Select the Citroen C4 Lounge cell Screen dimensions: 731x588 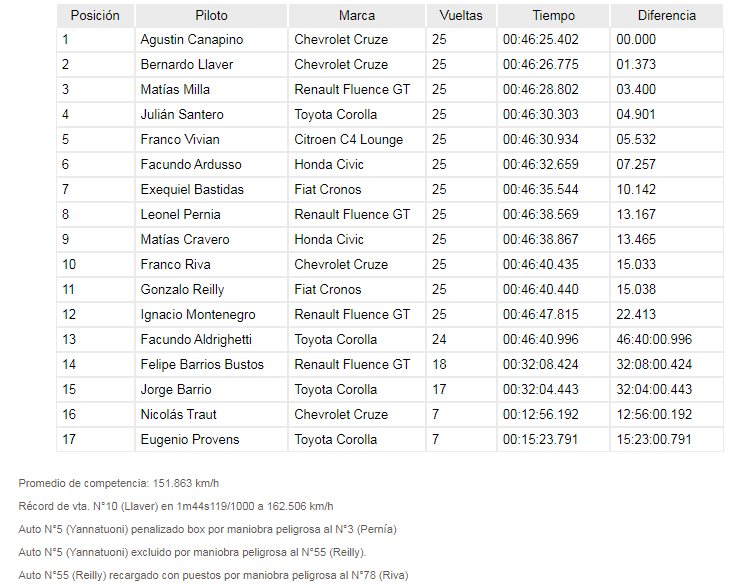(x=357, y=139)
